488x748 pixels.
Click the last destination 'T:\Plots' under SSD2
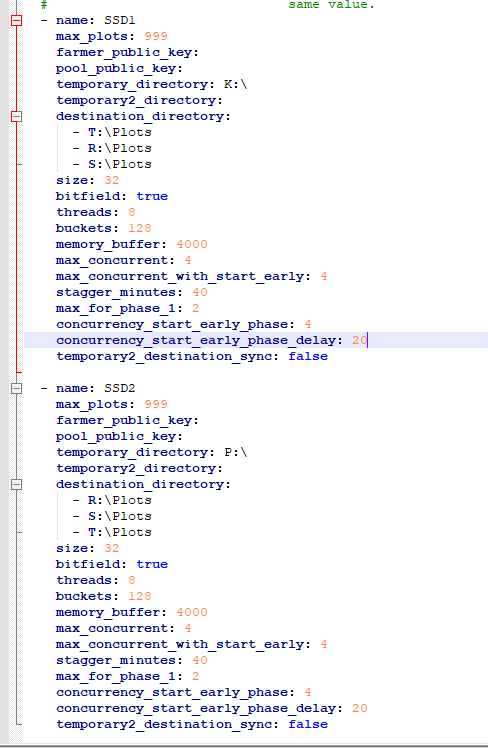click(120, 532)
